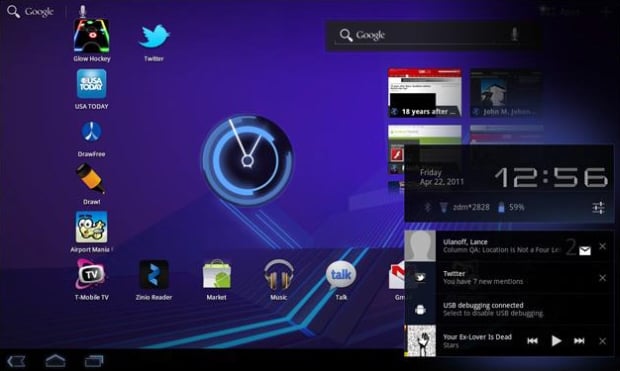The width and height of the screenshot is (620, 371).
Task: Dismiss the Ulanoff, Lance email notification
Action: 602,246
